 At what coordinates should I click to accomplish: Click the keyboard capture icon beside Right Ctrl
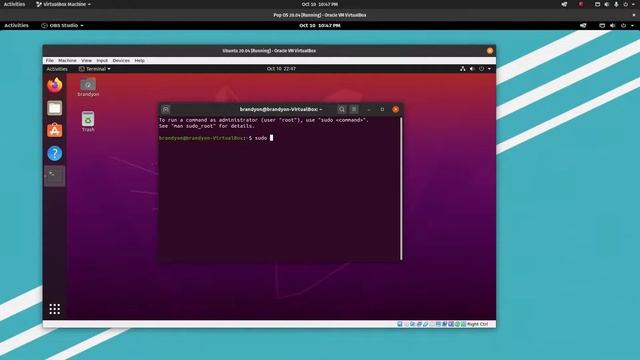click(x=463, y=324)
